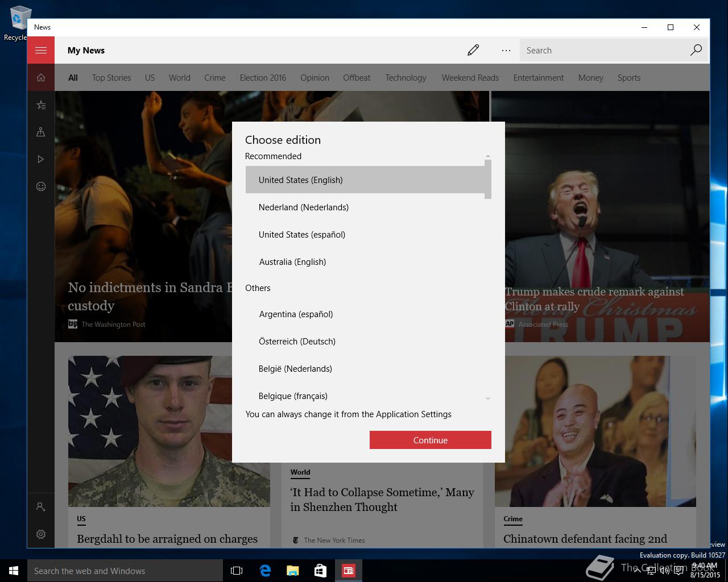This screenshot has height=582, width=728.
Task: Click the edition list scrollbar thumb
Action: (488, 179)
